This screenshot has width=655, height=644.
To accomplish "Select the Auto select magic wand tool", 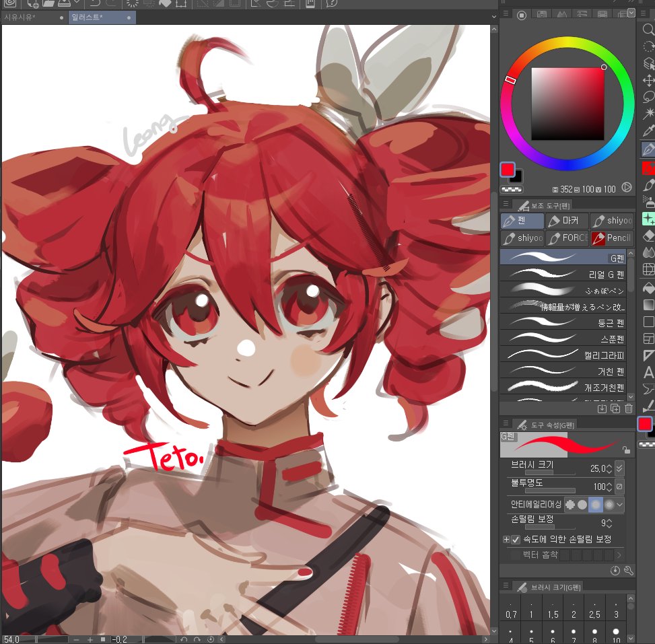I will 648,114.
